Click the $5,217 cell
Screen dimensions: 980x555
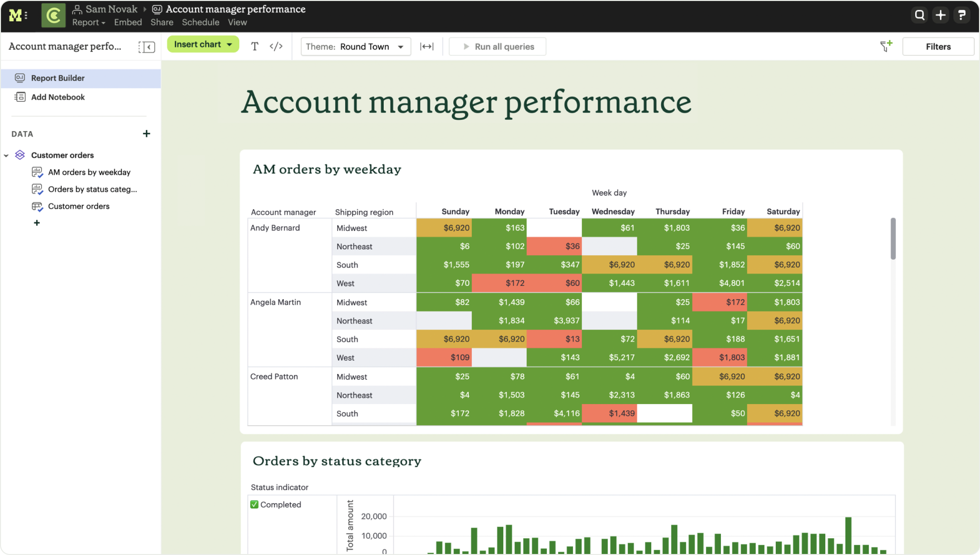(610, 358)
